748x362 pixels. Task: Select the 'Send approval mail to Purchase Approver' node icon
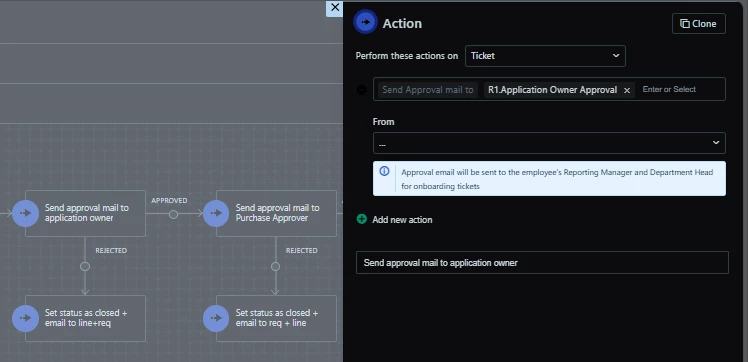pos(216,213)
